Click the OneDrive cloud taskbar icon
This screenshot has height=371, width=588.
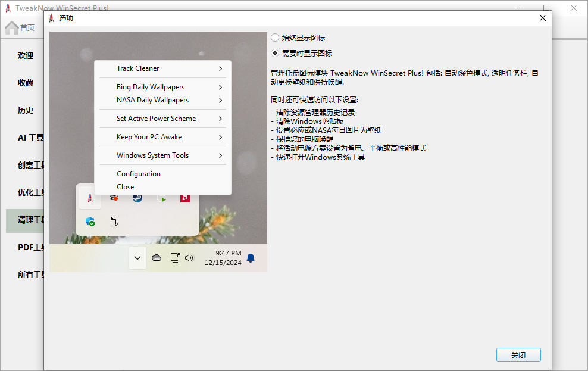coord(157,258)
